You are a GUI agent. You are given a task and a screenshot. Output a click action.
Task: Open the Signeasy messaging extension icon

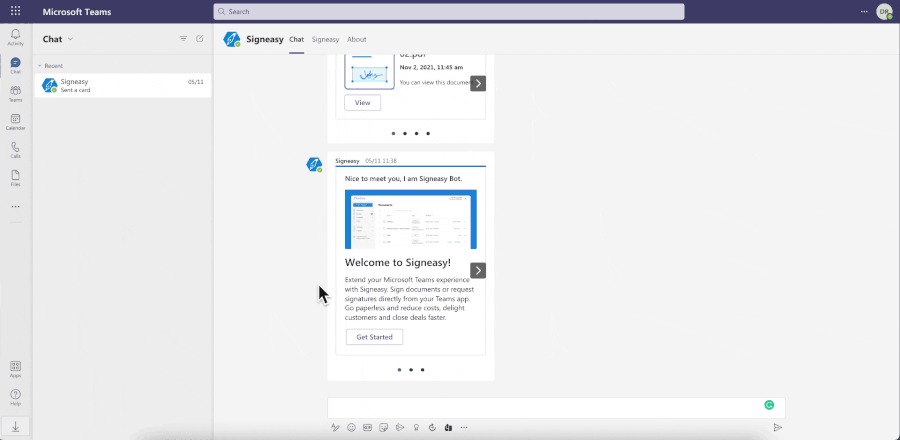[448, 427]
